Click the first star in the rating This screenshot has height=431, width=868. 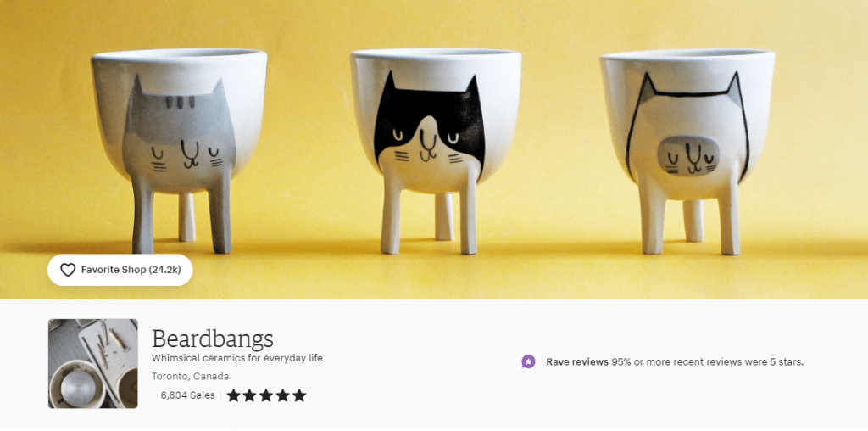234,395
